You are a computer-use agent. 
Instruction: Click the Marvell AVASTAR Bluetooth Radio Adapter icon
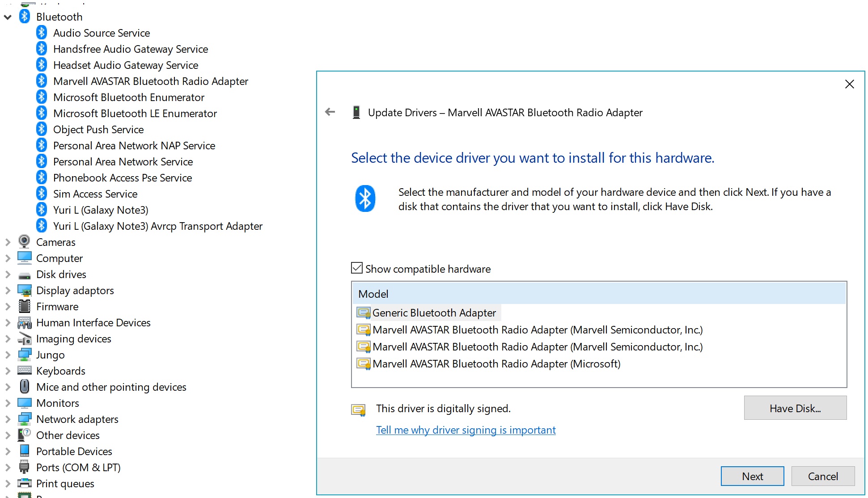[42, 80]
